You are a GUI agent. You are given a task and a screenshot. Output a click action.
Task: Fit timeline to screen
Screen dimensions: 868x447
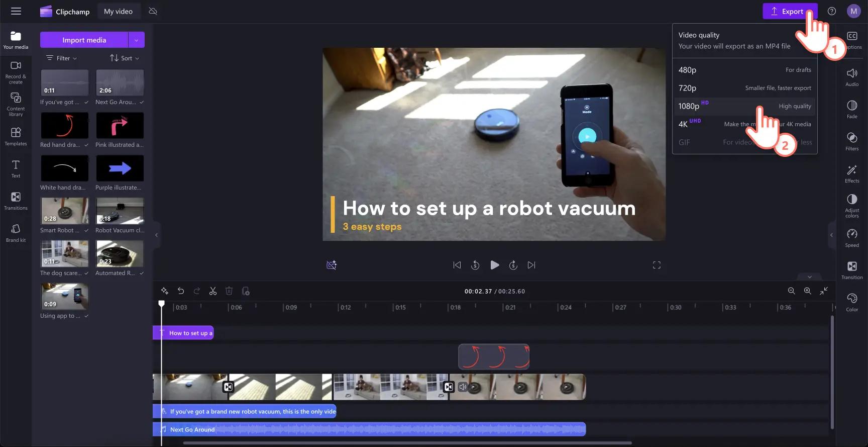(x=824, y=291)
